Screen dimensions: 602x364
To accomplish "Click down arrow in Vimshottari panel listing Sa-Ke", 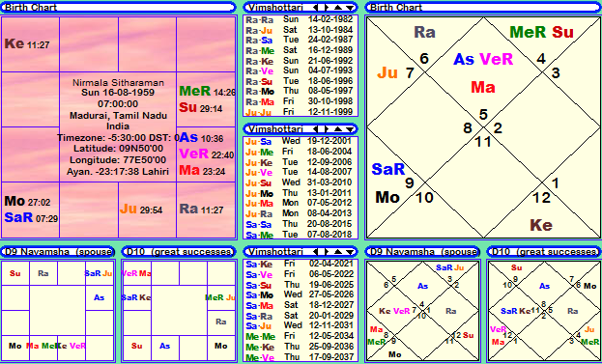I will [x=350, y=252].
